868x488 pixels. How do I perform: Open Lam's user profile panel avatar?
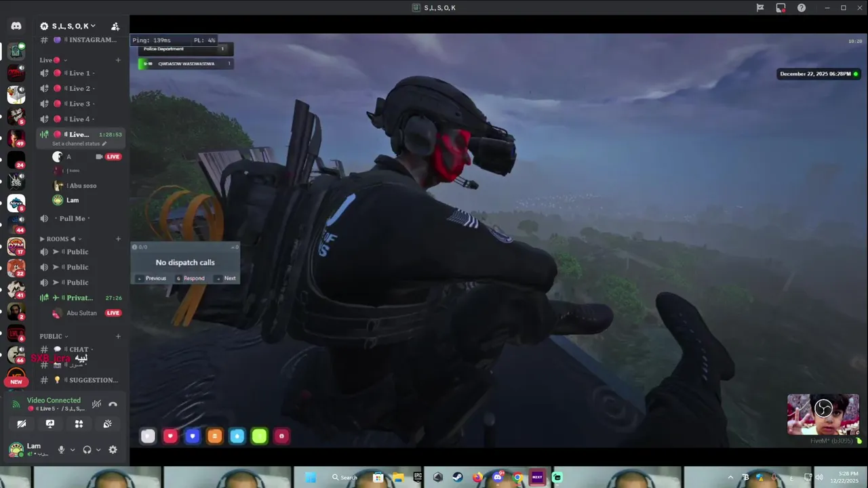16,449
